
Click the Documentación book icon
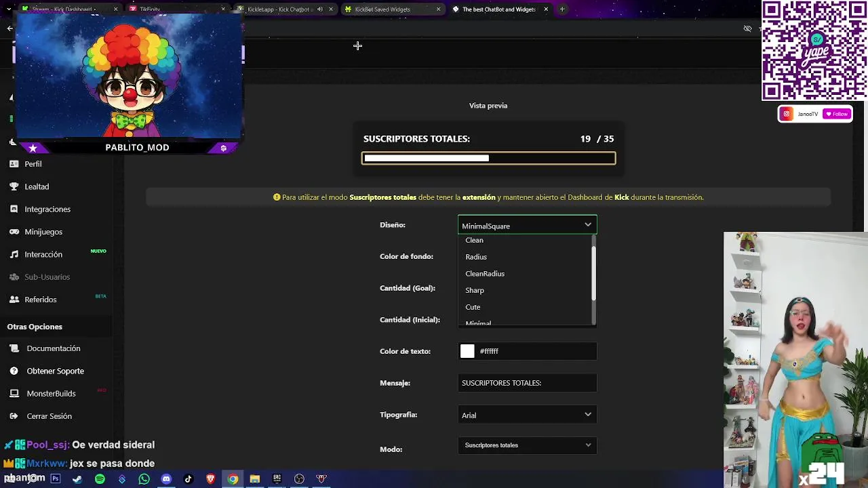[14, 348]
